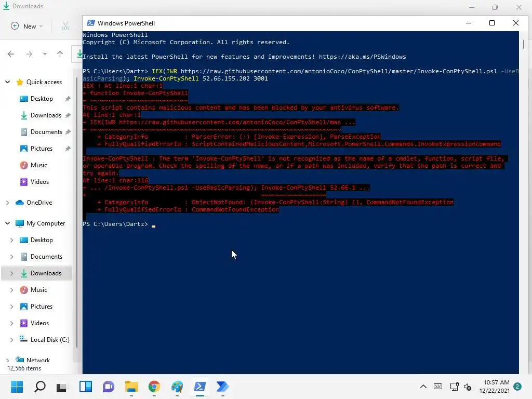Open touch keyboard tray icon

pos(438,387)
